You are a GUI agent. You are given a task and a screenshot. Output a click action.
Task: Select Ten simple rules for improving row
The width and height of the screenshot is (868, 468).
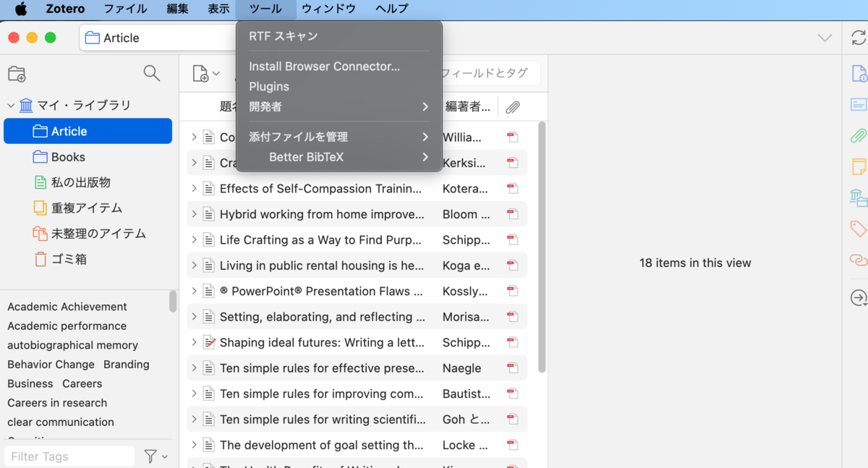pyautogui.click(x=357, y=393)
